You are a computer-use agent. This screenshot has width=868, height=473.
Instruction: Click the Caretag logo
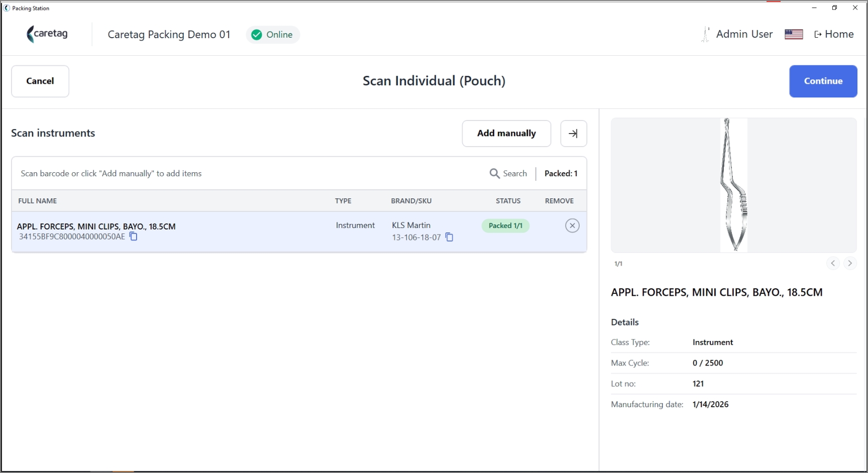click(47, 34)
